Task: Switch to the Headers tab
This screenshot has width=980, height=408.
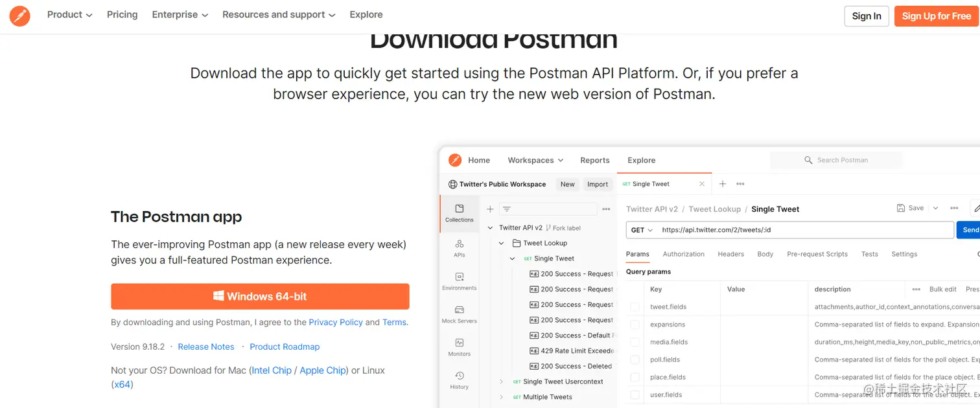Action: (x=730, y=254)
